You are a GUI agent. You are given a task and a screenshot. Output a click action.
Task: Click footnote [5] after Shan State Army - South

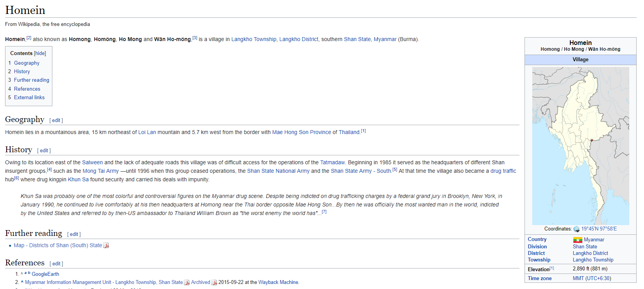[x=395, y=170]
